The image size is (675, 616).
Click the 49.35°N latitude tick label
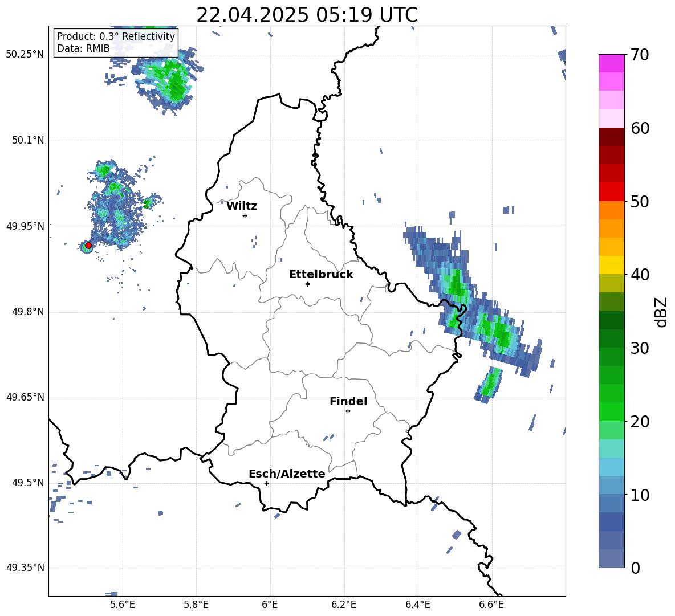25,568
